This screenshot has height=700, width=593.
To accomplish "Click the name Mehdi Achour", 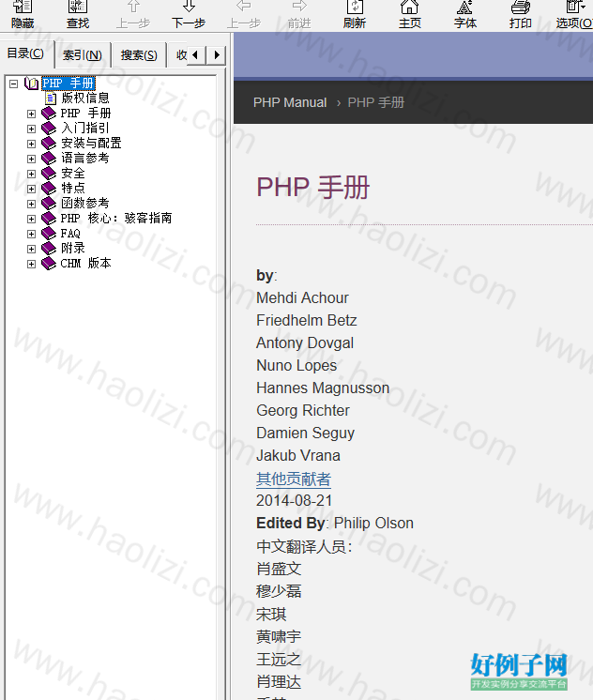I will click(x=302, y=297).
